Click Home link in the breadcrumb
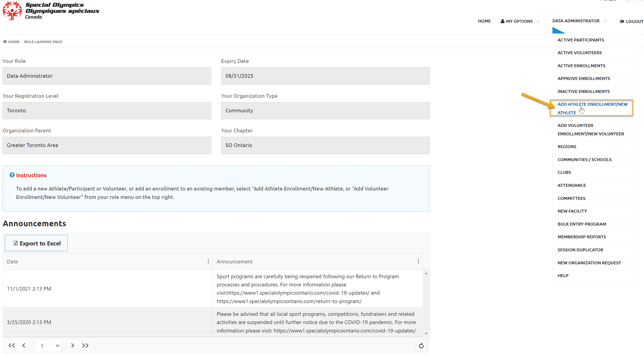 click(x=14, y=42)
